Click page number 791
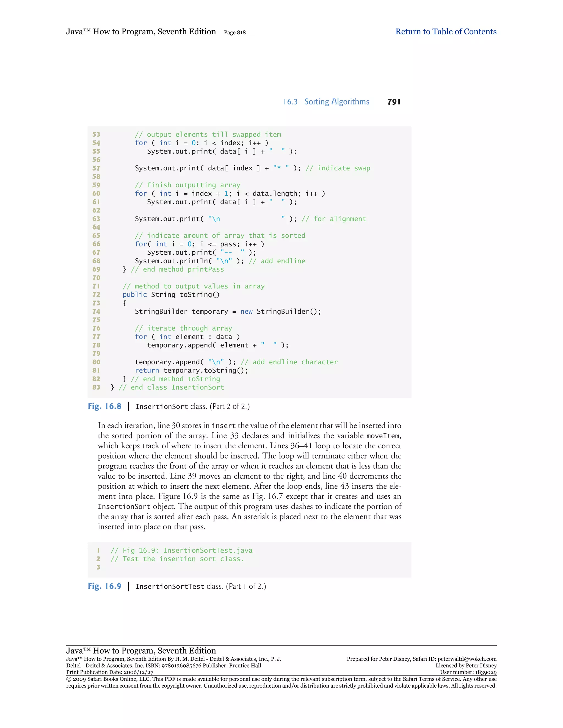This screenshot has height=728, width=563. pyautogui.click(x=394, y=102)
